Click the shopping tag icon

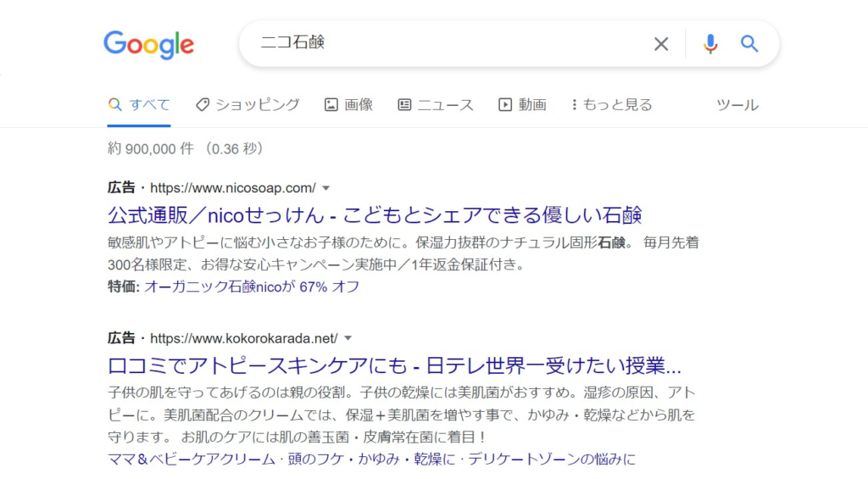click(203, 104)
